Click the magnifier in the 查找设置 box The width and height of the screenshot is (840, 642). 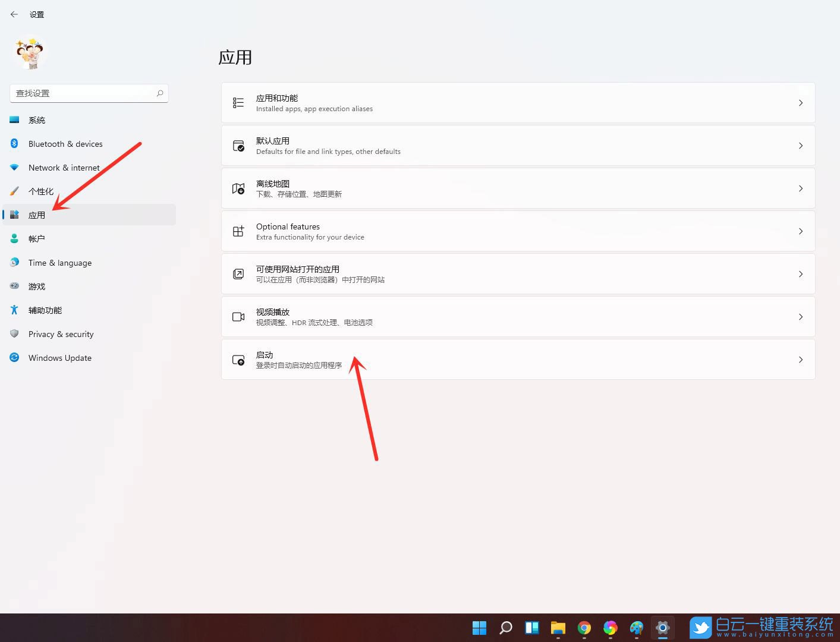coord(159,93)
